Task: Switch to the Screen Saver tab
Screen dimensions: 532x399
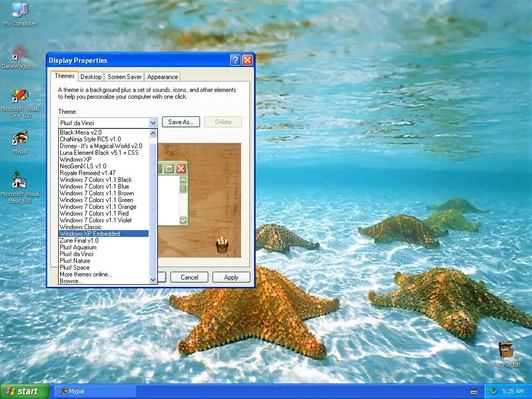Action: pyautogui.click(x=125, y=77)
